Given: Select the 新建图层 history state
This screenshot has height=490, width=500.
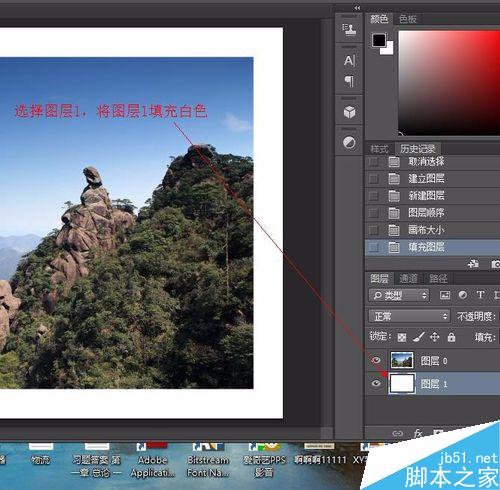Looking at the screenshot, I should [x=432, y=196].
